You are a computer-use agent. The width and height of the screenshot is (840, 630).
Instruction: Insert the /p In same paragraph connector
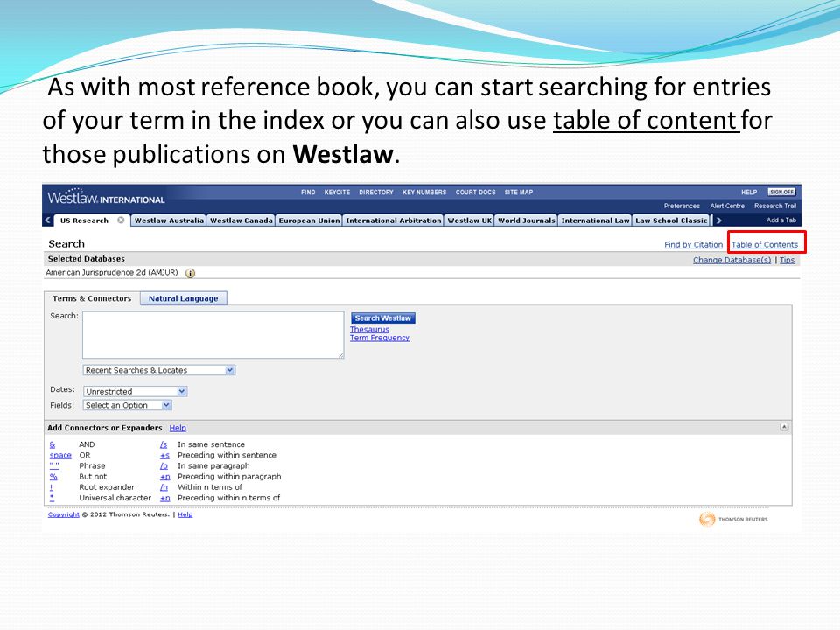pyautogui.click(x=164, y=466)
